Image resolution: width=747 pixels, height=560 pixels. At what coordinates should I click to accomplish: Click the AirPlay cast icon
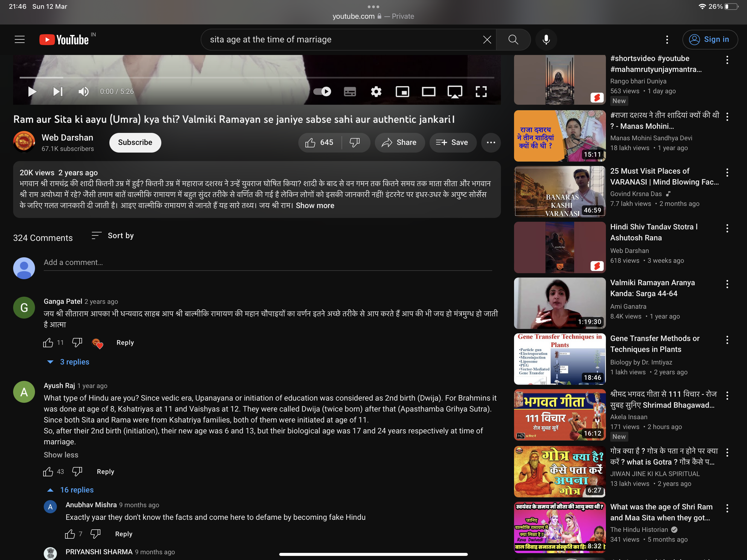(x=454, y=92)
